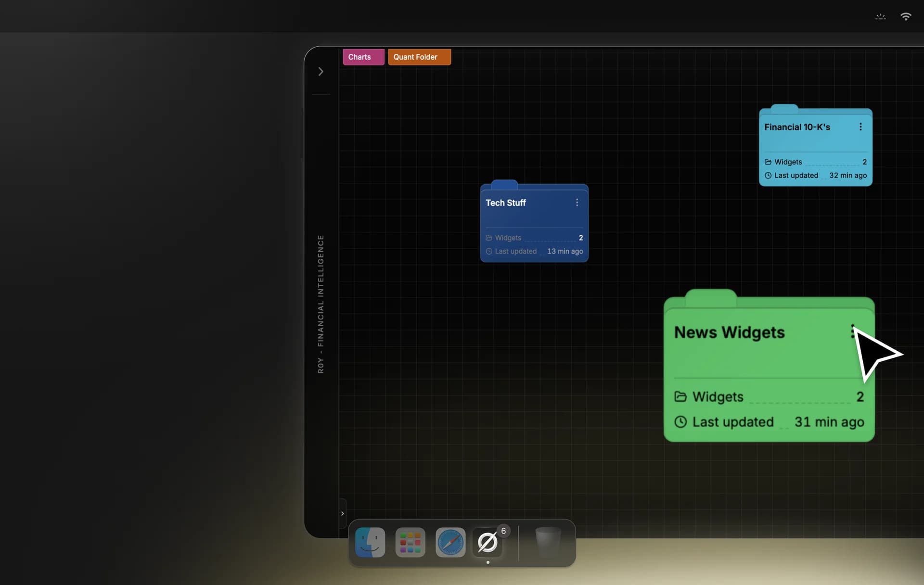Expand the sidebar using the top-left chevron
Screen dimensions: 924x585
click(x=321, y=71)
